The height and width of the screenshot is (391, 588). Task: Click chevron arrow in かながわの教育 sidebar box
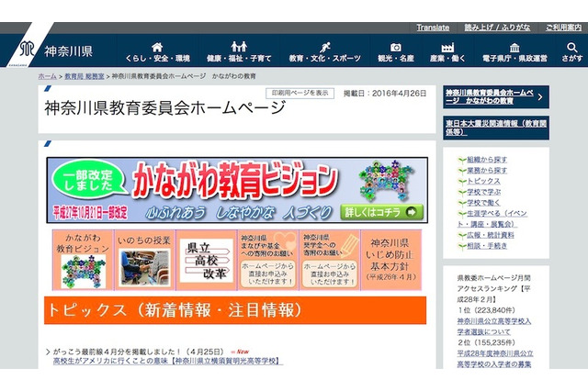540,97
